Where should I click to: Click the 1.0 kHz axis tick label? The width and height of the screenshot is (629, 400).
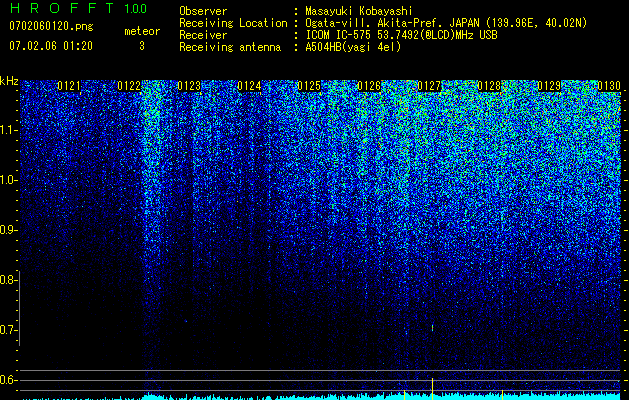tap(8, 180)
